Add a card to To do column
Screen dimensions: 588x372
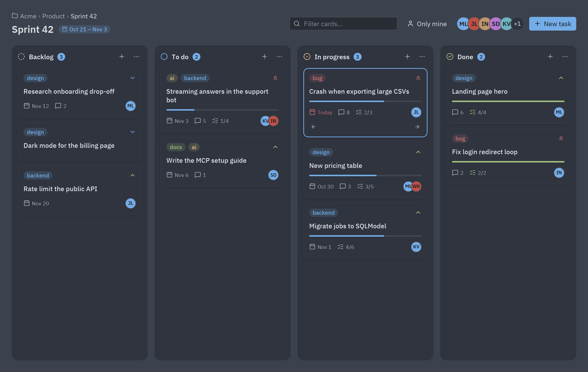click(x=265, y=57)
